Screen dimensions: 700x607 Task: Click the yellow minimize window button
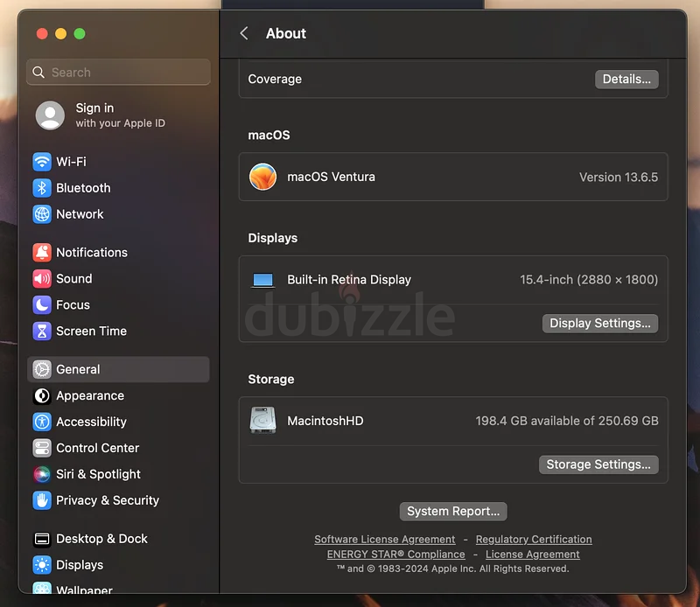[60, 34]
